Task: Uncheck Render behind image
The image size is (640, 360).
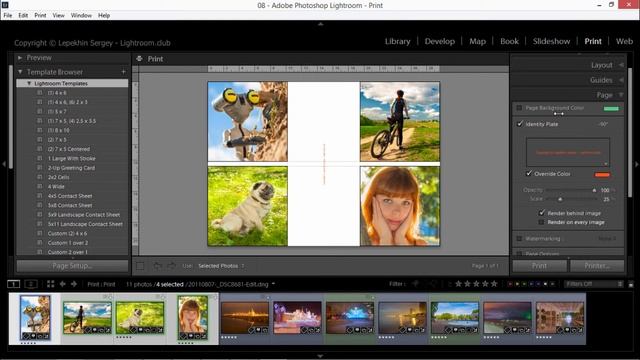Action: click(x=542, y=213)
